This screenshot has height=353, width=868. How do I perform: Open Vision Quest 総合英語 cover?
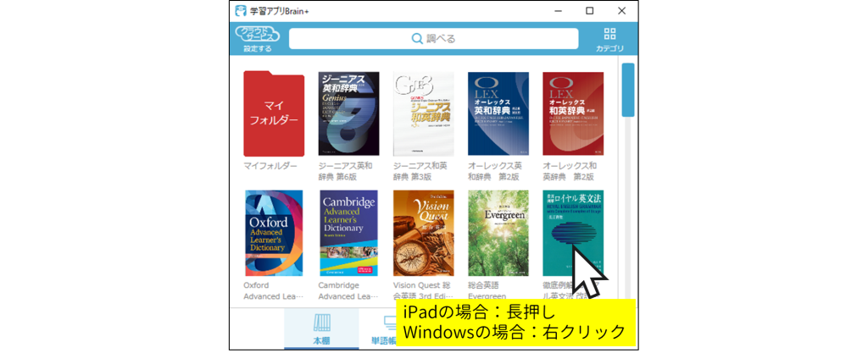pyautogui.click(x=424, y=233)
